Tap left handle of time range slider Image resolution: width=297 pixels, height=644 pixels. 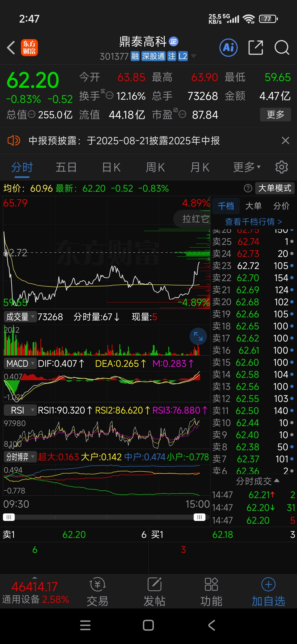click(9, 517)
